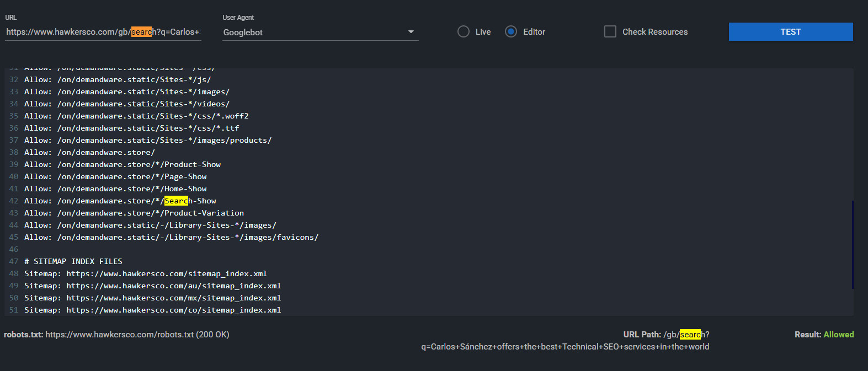Click line 42 Search-Show allow rule
The image size is (868, 371).
coord(120,201)
